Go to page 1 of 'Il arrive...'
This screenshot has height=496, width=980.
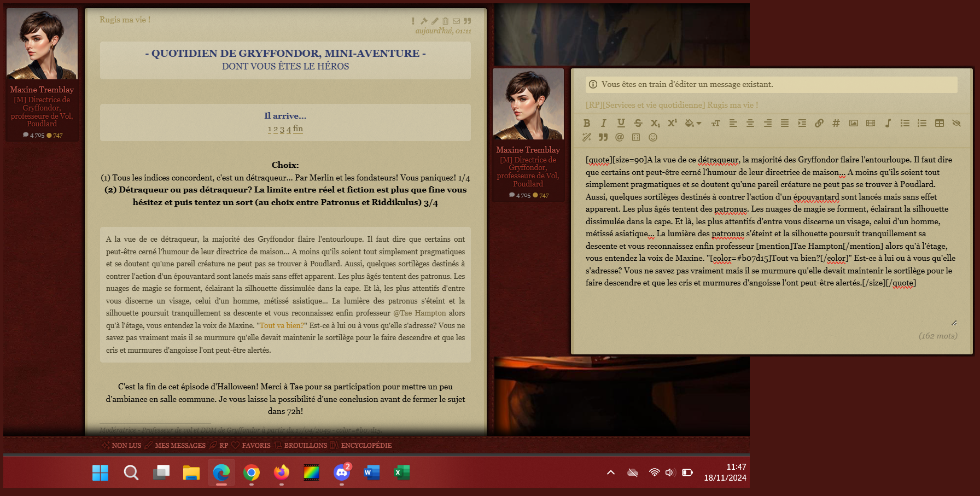click(x=270, y=130)
